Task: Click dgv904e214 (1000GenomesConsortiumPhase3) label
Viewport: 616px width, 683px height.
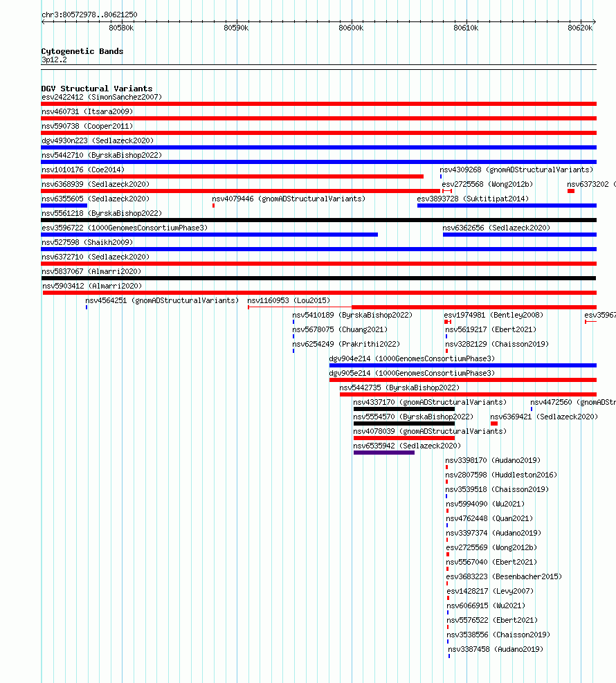Action: (x=412, y=358)
